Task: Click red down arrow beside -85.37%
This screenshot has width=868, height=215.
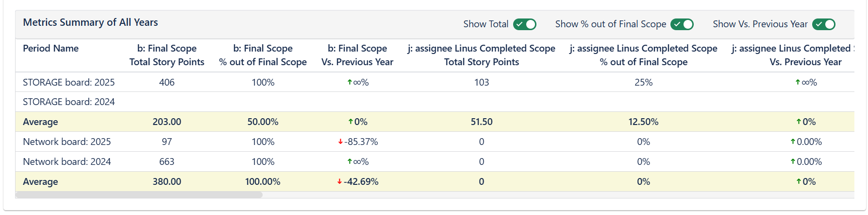Action: tap(340, 142)
